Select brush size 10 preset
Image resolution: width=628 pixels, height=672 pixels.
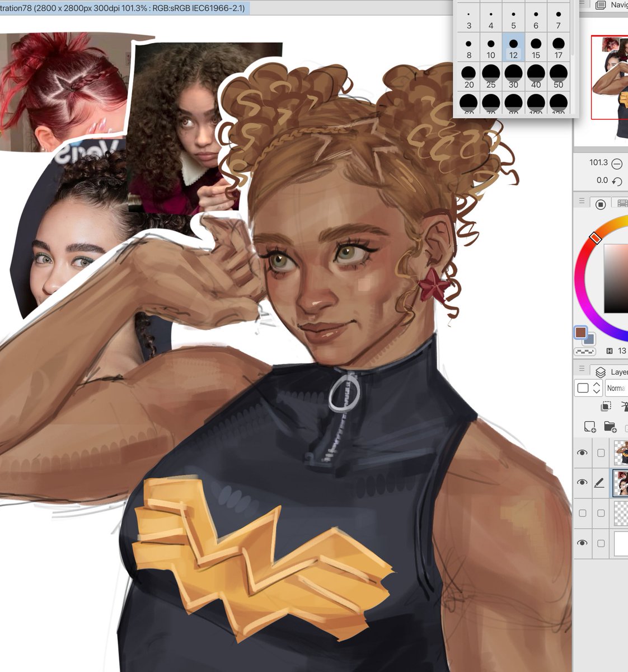coord(491,47)
